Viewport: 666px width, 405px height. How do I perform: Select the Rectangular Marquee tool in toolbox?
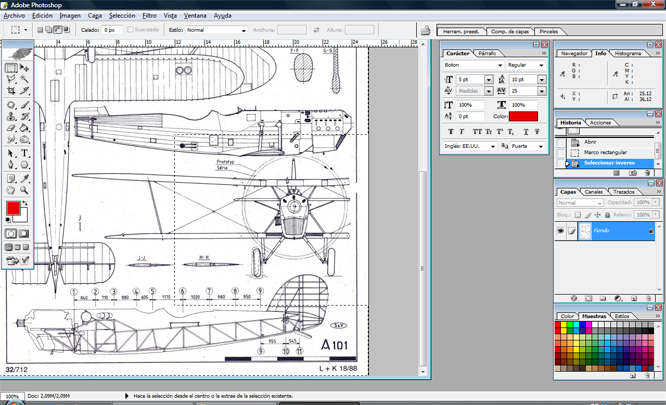pos(11,68)
